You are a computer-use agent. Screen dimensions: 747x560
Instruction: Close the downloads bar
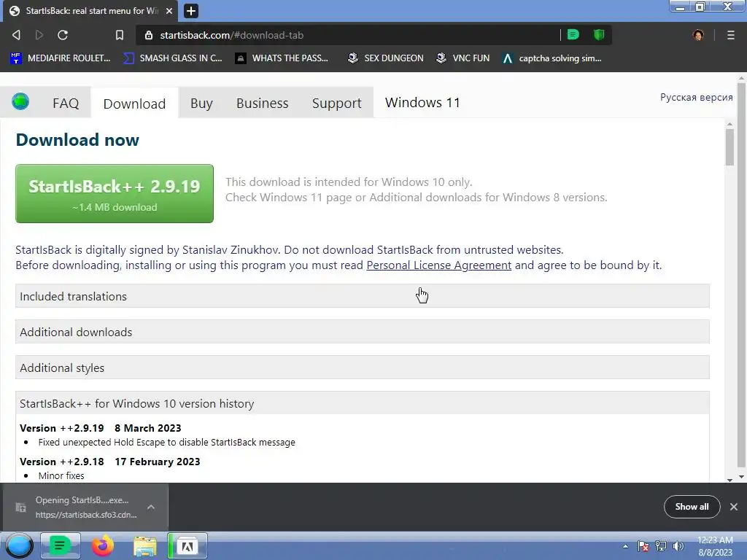tap(734, 507)
